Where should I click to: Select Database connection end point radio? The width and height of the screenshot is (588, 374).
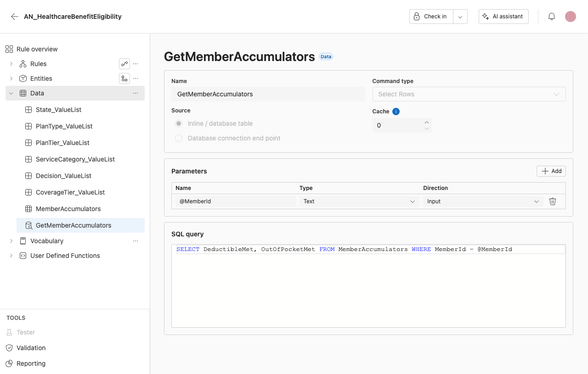tap(179, 138)
